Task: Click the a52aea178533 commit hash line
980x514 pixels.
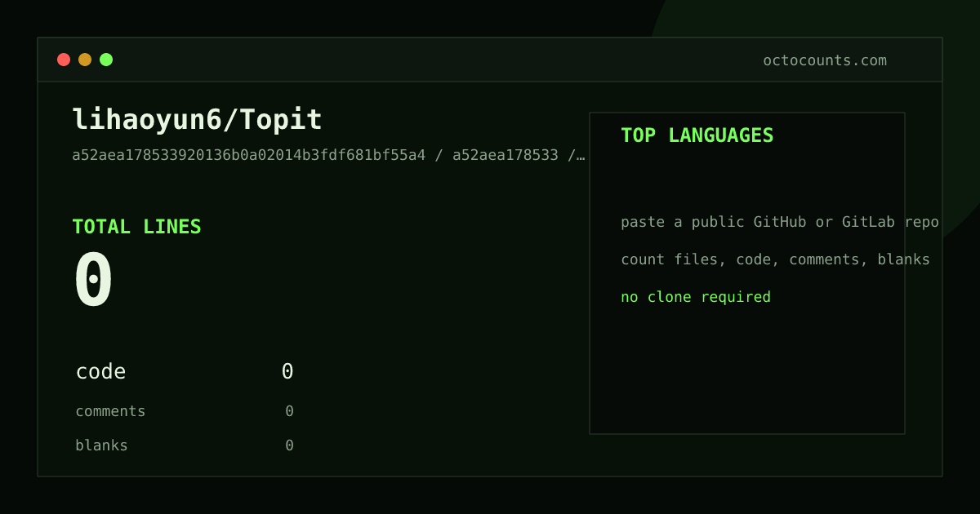Action: point(328,155)
